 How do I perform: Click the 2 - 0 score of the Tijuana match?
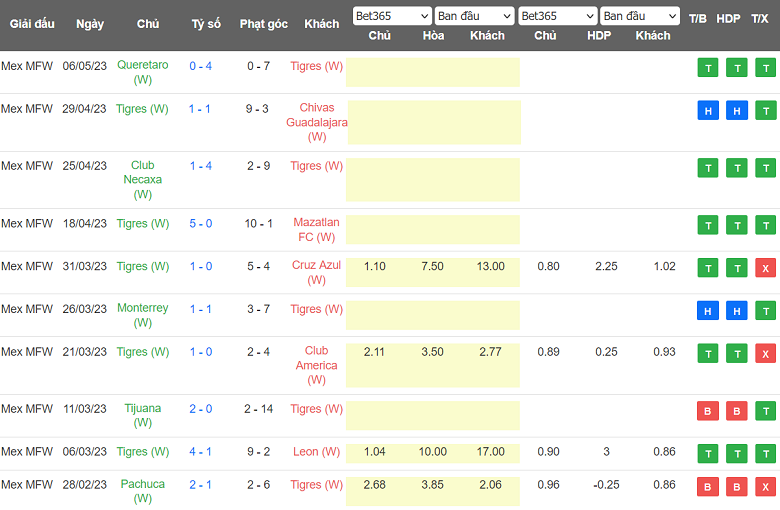pos(200,409)
